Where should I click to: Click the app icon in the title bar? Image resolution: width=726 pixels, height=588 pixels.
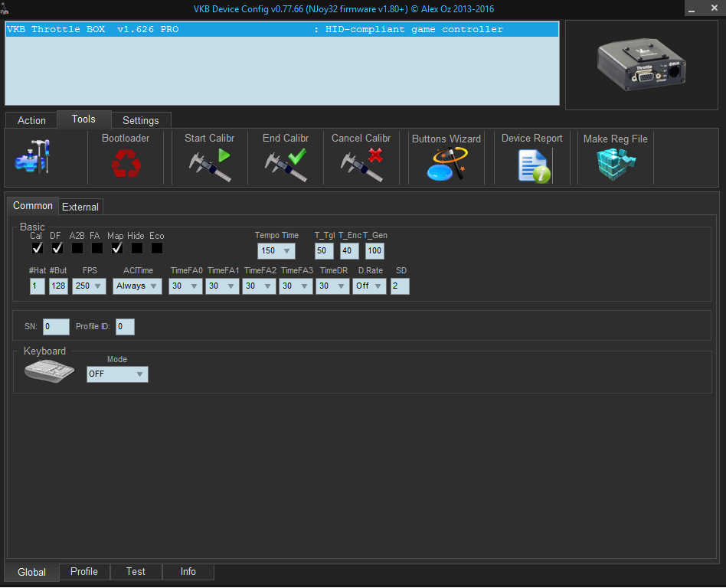(5, 8)
